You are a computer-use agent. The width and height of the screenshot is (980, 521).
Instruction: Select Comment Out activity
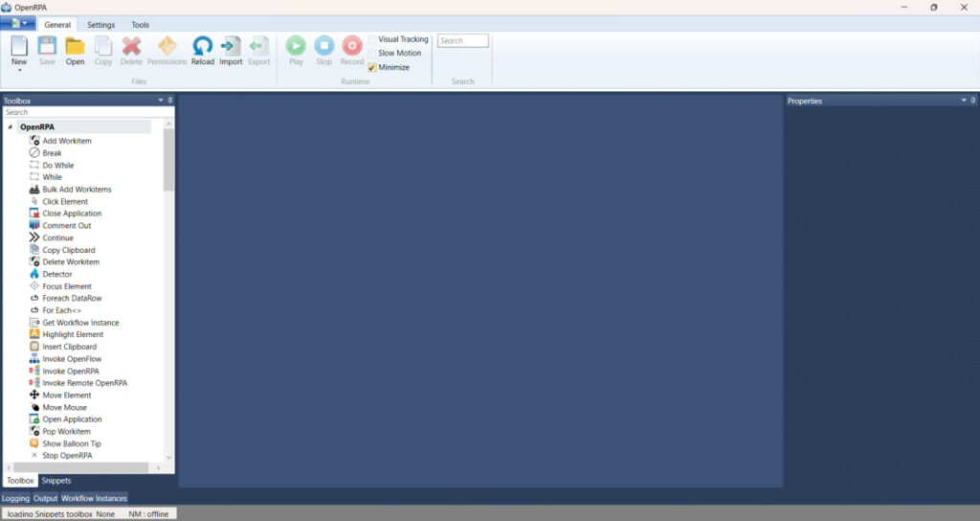point(60,225)
